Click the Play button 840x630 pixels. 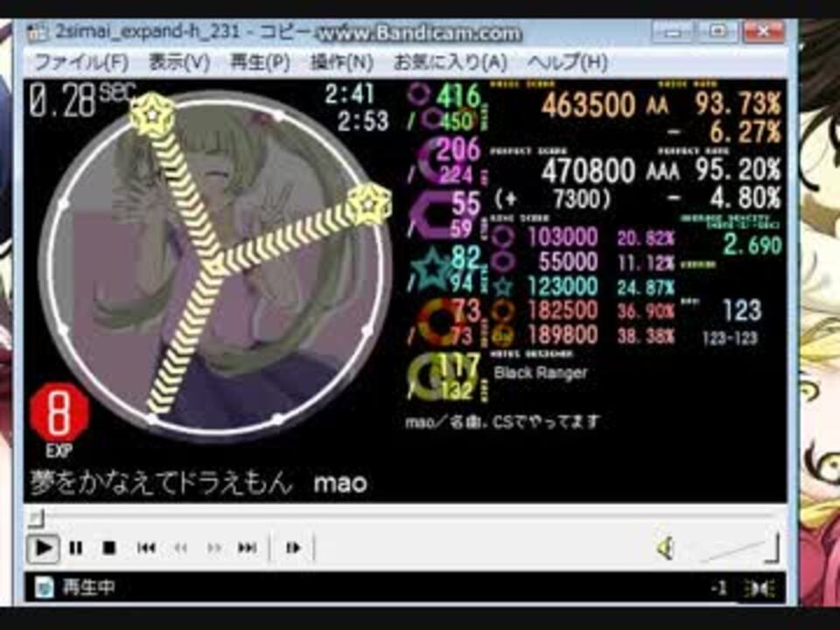point(43,548)
